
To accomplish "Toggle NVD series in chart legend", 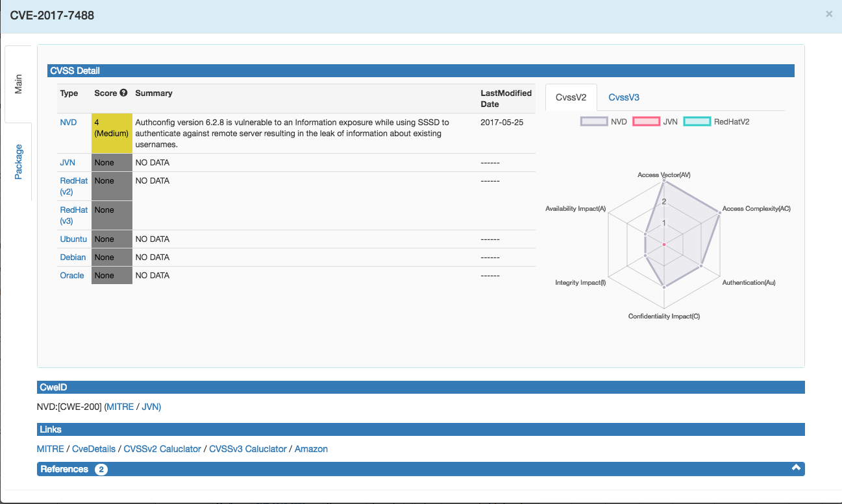I will pyautogui.click(x=604, y=121).
